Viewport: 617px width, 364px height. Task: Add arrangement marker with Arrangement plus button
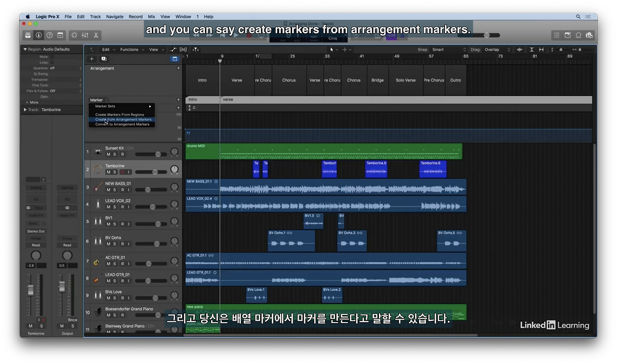178,68
